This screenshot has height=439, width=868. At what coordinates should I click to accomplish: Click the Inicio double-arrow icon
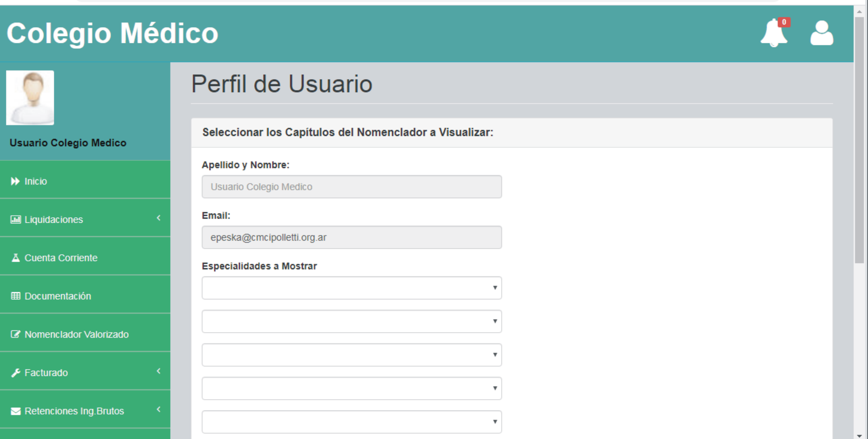(15, 181)
